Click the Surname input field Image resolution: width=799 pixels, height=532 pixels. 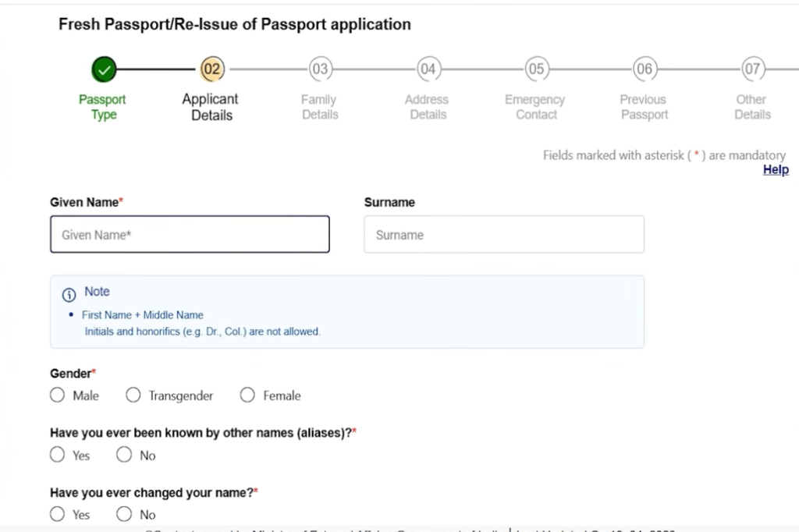tap(504, 234)
